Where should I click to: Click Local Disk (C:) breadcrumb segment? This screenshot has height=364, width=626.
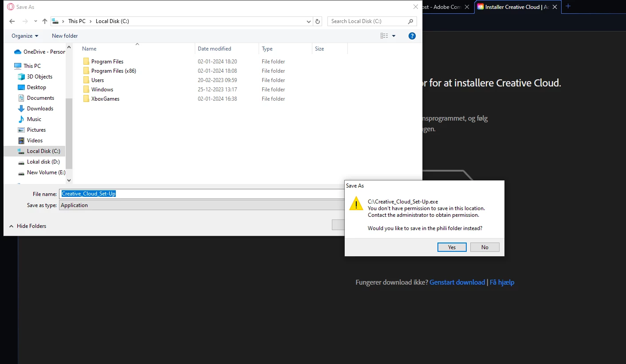tap(112, 21)
